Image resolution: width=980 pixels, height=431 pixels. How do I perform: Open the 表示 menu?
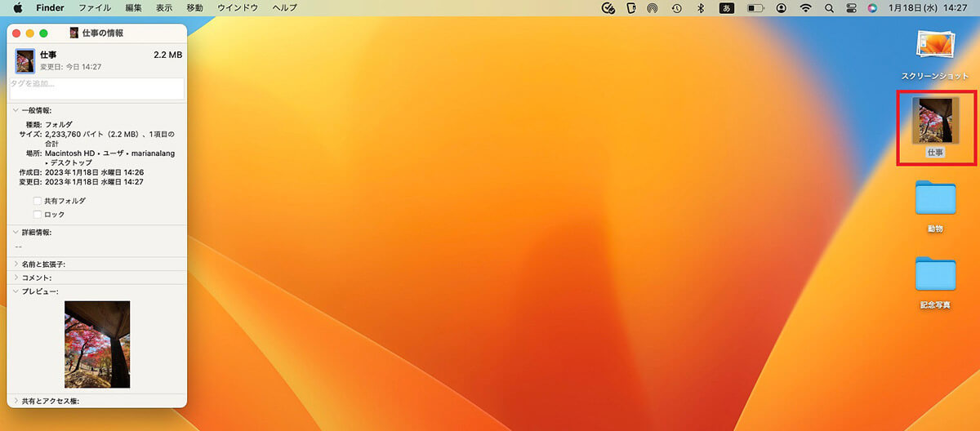click(164, 7)
